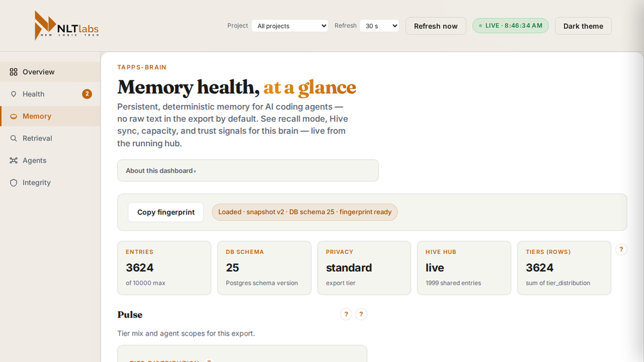The image size is (644, 362).
Task: Click the Retrieval magnifier icon in sidebar
Action: (14, 138)
